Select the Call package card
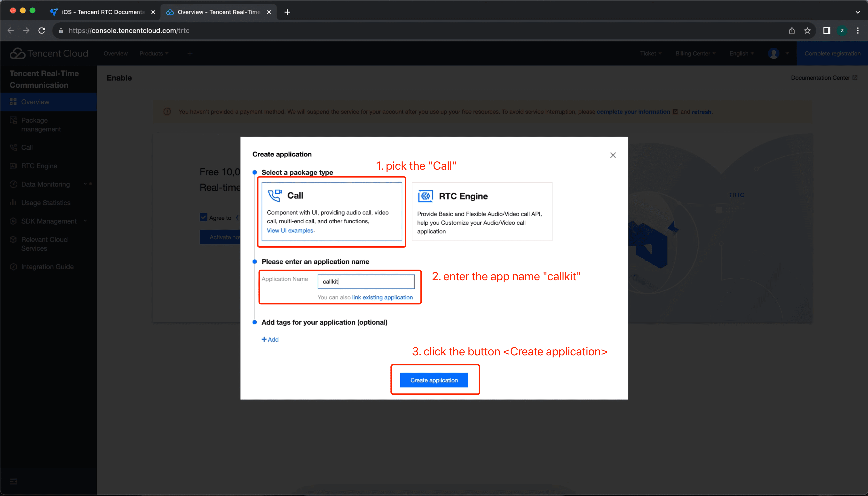This screenshot has width=868, height=496. pyautogui.click(x=331, y=211)
